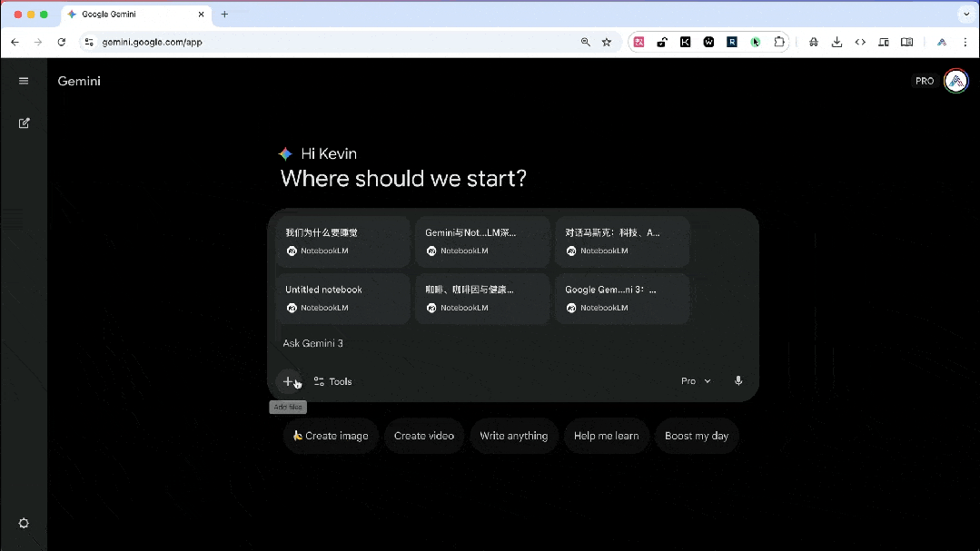The width and height of the screenshot is (980, 551).
Task: Open Chrome's three-dot menu
Action: 965,42
